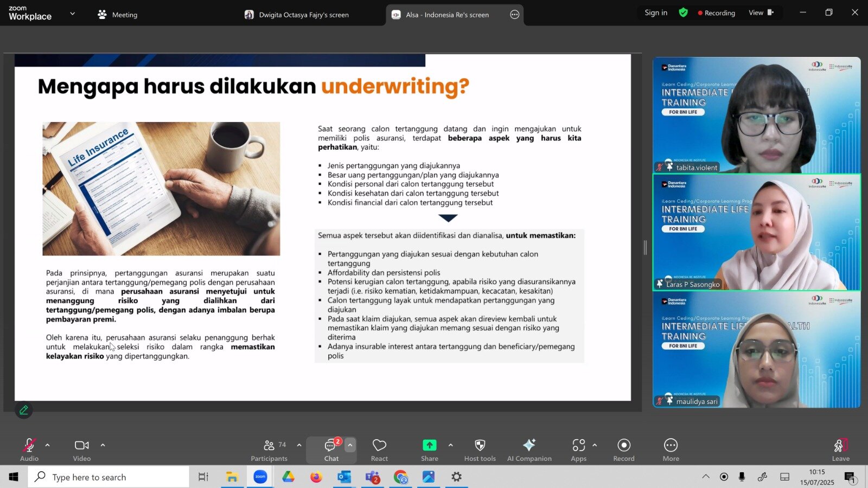Click the green Share screen button
868x488 pixels.
click(429, 450)
